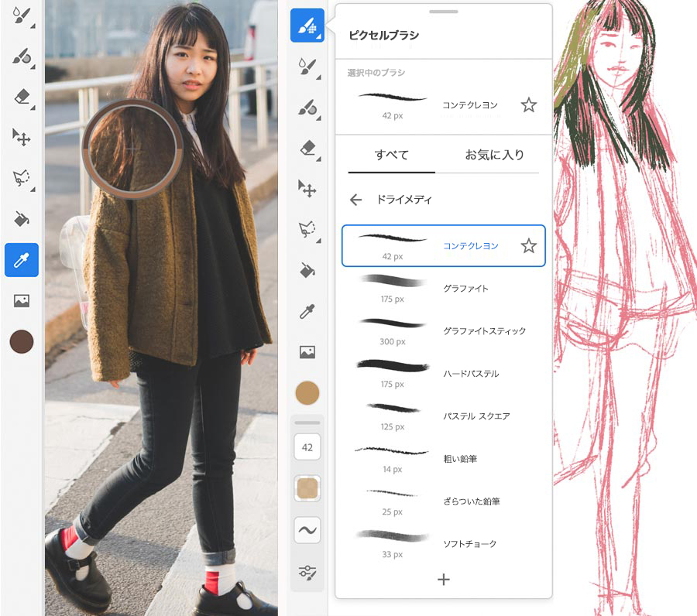The height and width of the screenshot is (616, 697).
Task: Switch to the お気に入り tab
Action: point(494,155)
